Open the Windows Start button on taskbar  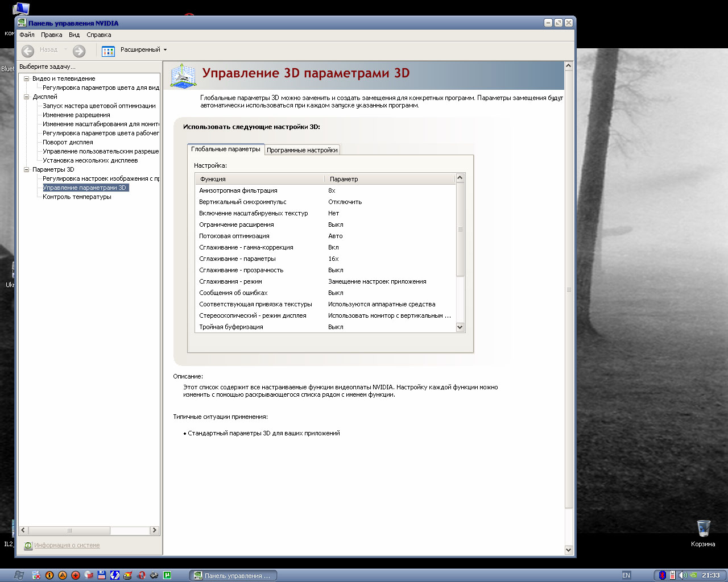click(19, 575)
